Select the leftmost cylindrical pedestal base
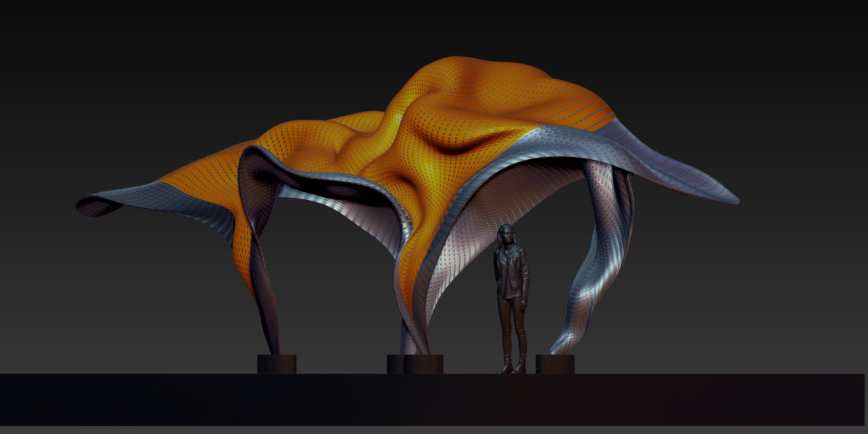This screenshot has width=868, height=434. coord(277,364)
